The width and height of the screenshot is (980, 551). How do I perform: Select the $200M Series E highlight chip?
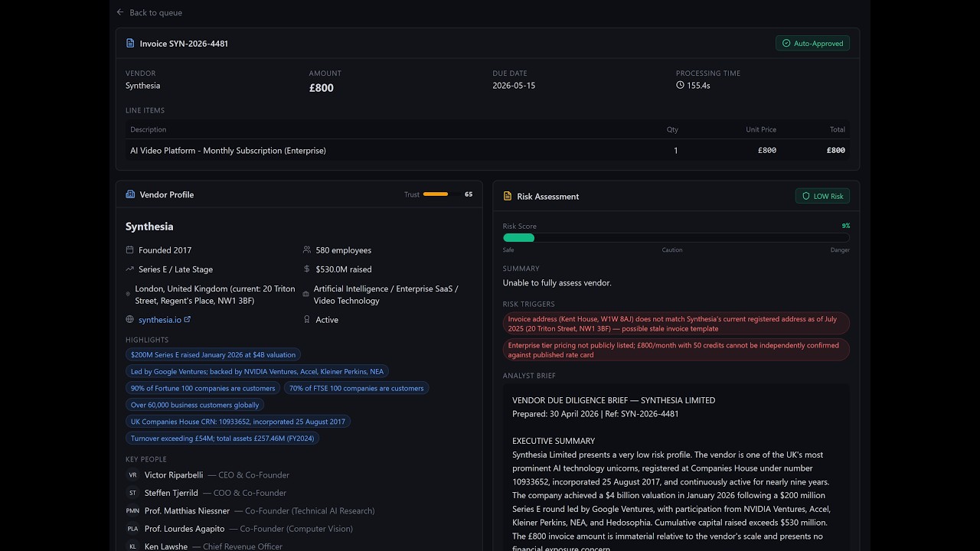(213, 355)
